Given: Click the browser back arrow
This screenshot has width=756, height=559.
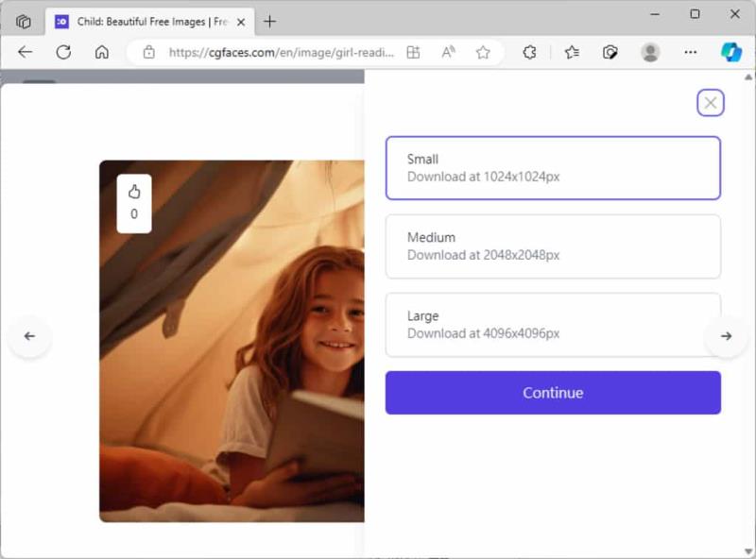Looking at the screenshot, I should pyautogui.click(x=26, y=52).
